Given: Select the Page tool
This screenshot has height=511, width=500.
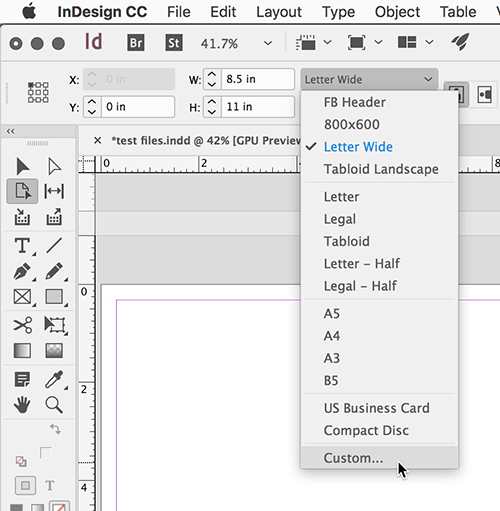Looking at the screenshot, I should (22, 191).
